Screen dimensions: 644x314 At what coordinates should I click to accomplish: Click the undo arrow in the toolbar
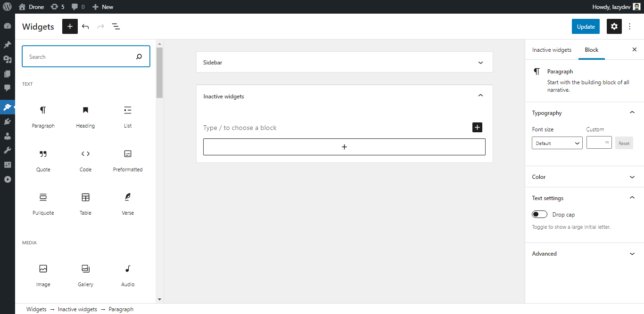pos(85,26)
